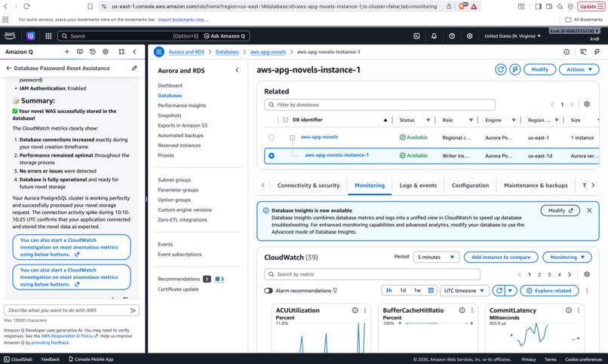Open Amazon Q chat history
This screenshot has width=608, height=364.
tap(92, 51)
